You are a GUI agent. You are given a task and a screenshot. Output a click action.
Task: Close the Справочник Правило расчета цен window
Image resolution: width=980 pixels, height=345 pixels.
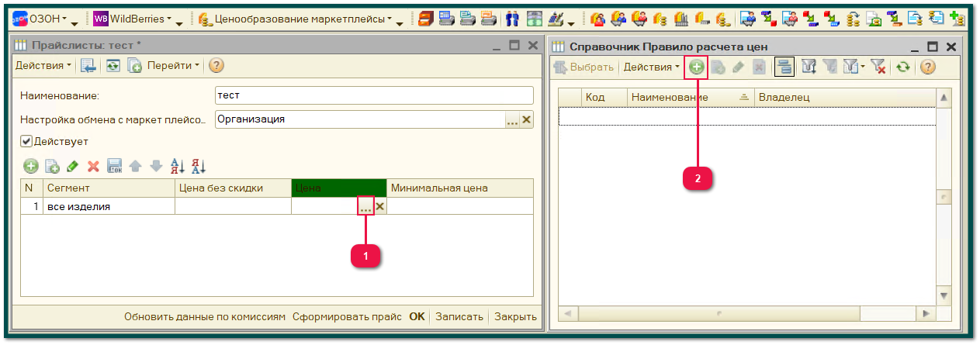[x=951, y=47]
